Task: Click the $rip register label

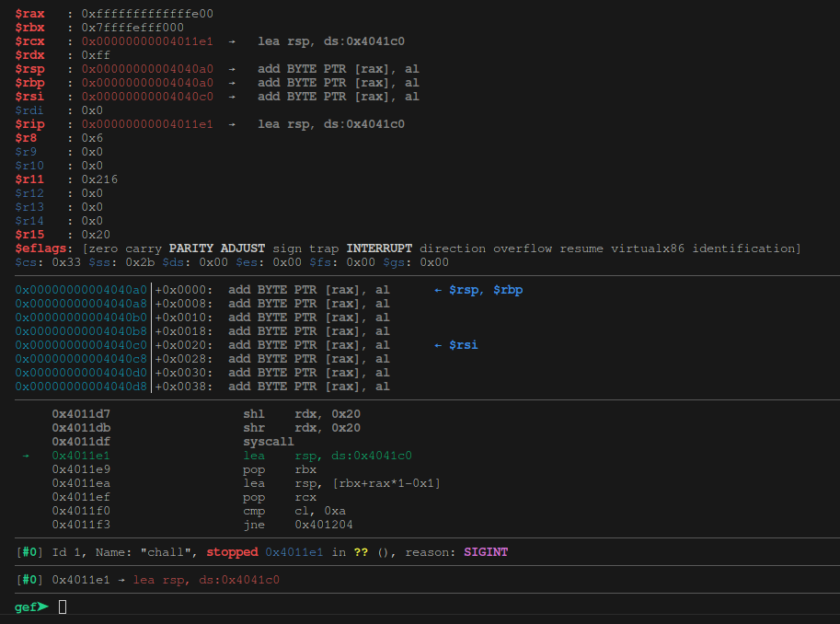Action: tap(29, 124)
